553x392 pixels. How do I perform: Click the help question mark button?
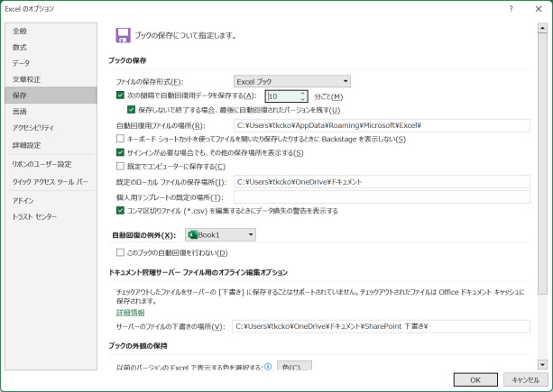tap(511, 9)
